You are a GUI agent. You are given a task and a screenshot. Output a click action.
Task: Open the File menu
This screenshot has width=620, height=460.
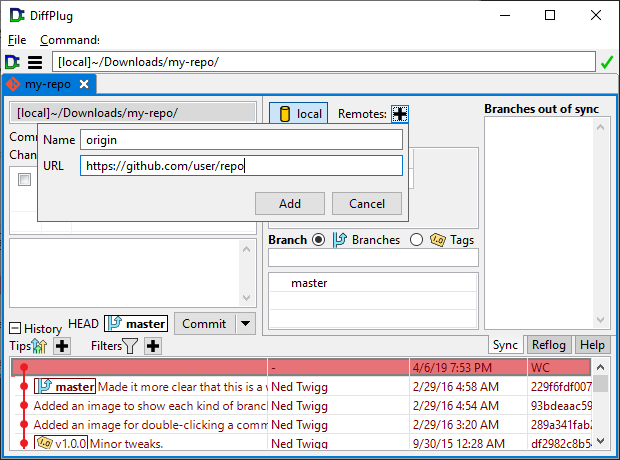17,40
